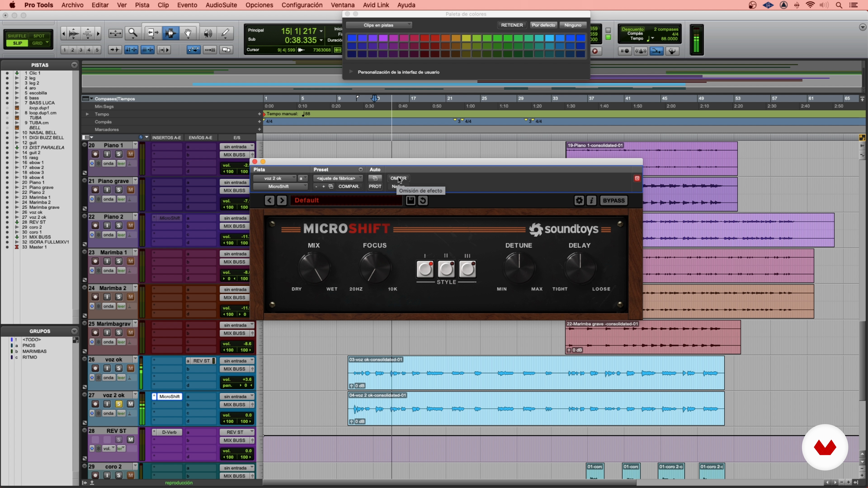Select MicroShift style II button
Viewport: 868px width, 488px height.
446,269
